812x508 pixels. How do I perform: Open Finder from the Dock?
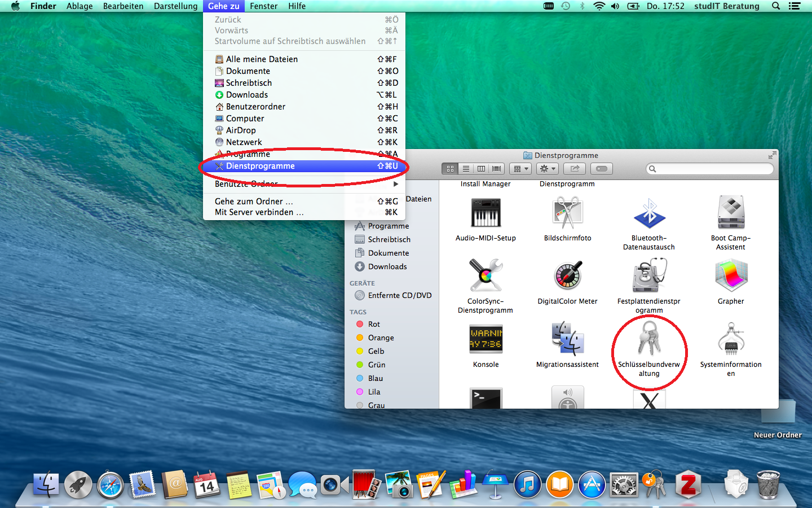[46, 484]
